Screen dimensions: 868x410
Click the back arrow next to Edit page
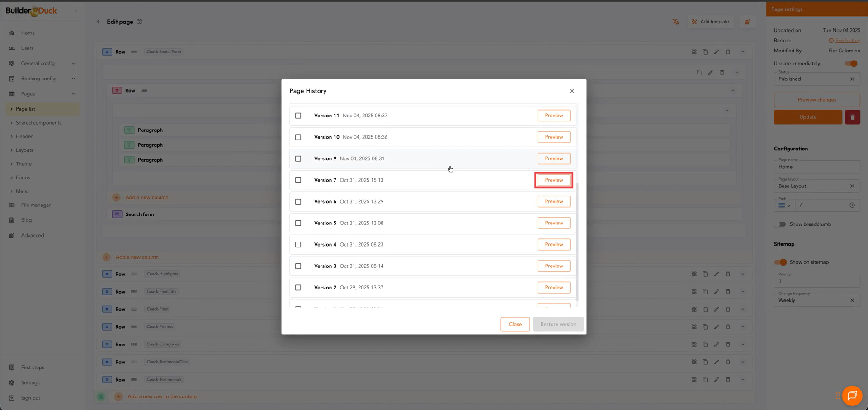point(99,22)
